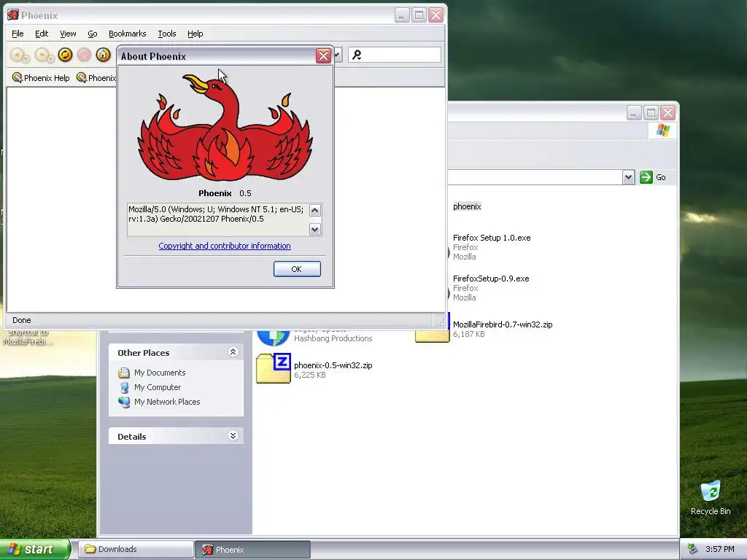Image resolution: width=747 pixels, height=560 pixels.
Task: Open the Edit menu in Phoenix
Action: point(42,34)
